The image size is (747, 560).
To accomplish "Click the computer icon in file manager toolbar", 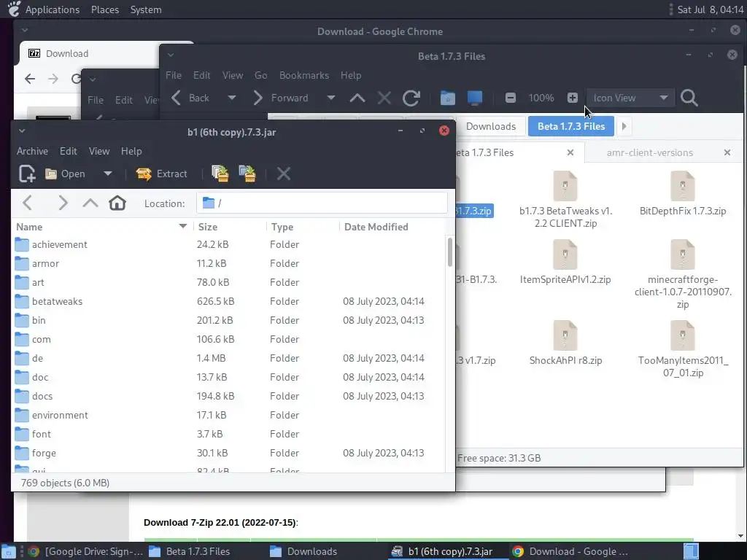I will coord(474,98).
